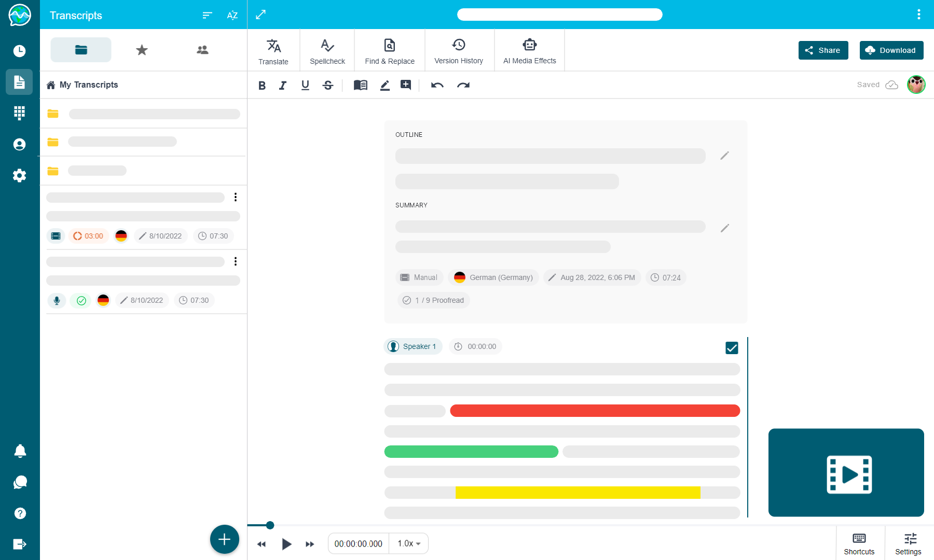The width and height of the screenshot is (934, 560).
Task: Run Spellcheck on the transcript
Action: point(327,51)
